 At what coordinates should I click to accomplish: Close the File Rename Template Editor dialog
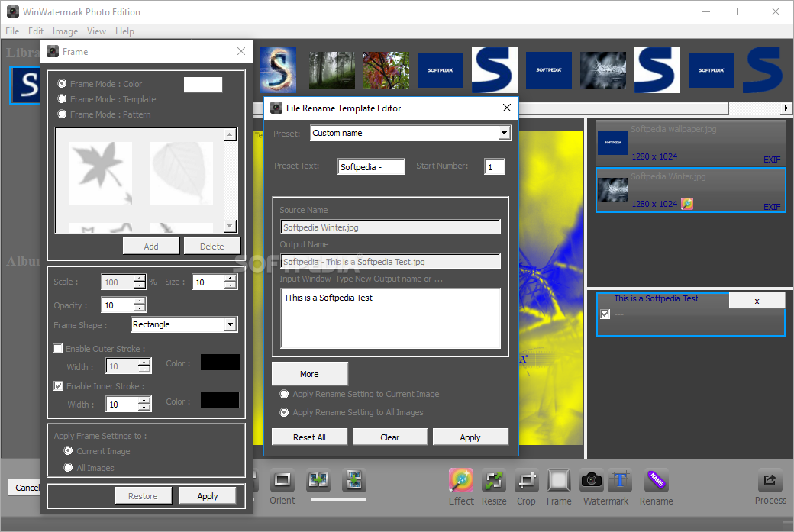coord(506,108)
